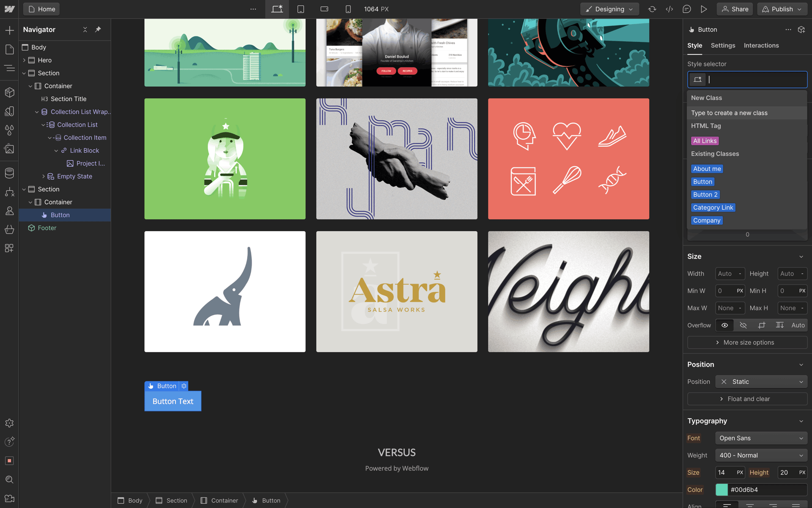Expand More size options
Screen dimensions: 812x508
[747, 342]
